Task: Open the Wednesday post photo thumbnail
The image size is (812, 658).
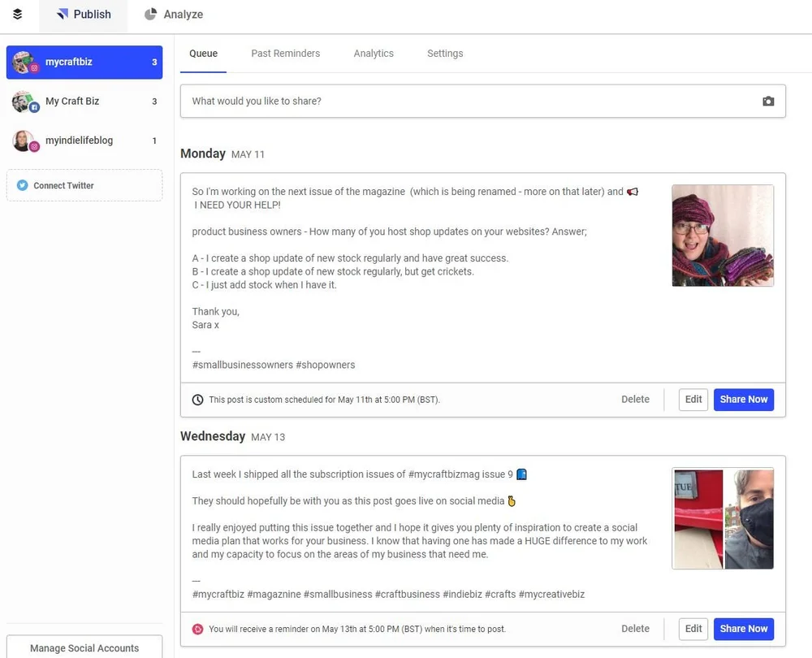Action: 723,518
